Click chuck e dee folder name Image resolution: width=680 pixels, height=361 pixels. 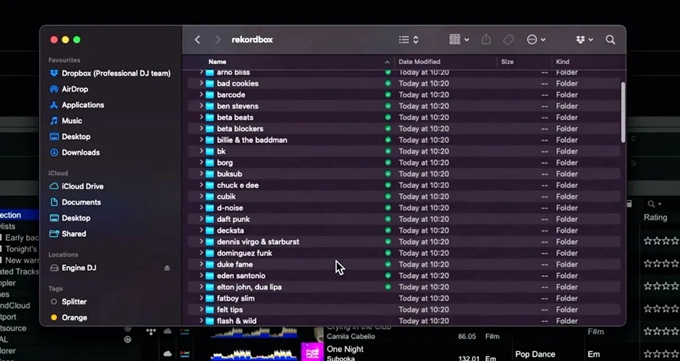point(238,185)
